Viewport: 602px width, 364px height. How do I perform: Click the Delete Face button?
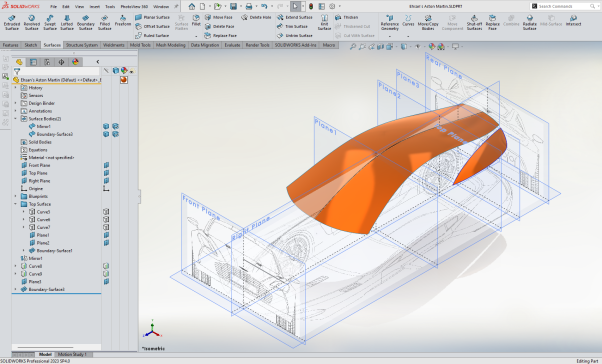(220, 26)
